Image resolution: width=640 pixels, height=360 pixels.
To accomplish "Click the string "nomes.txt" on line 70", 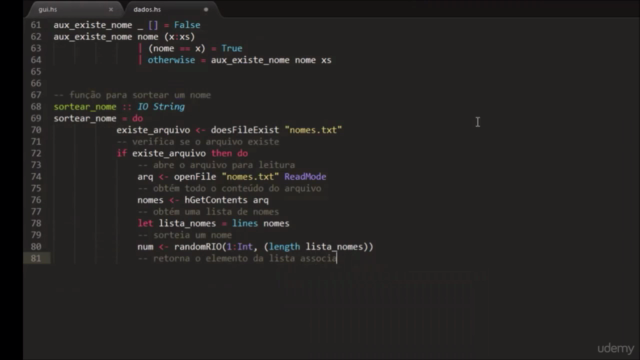I will coord(313,130).
